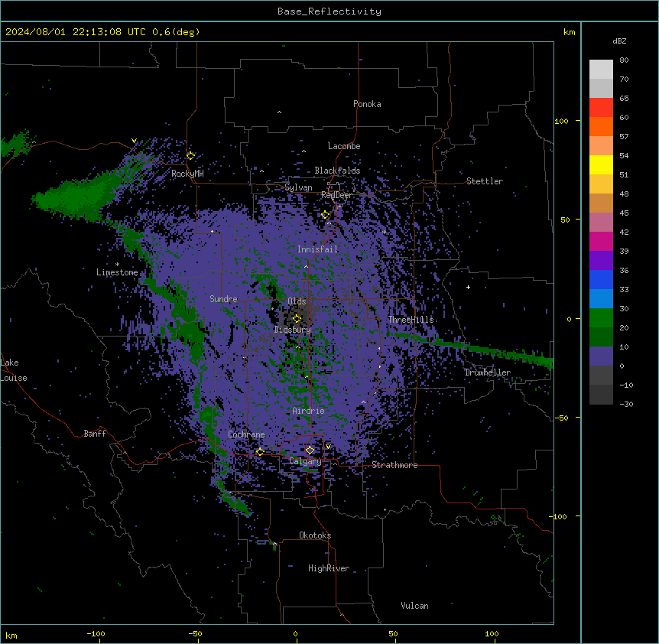Click the RockyMH label
This screenshot has width=659, height=644.
(x=187, y=174)
